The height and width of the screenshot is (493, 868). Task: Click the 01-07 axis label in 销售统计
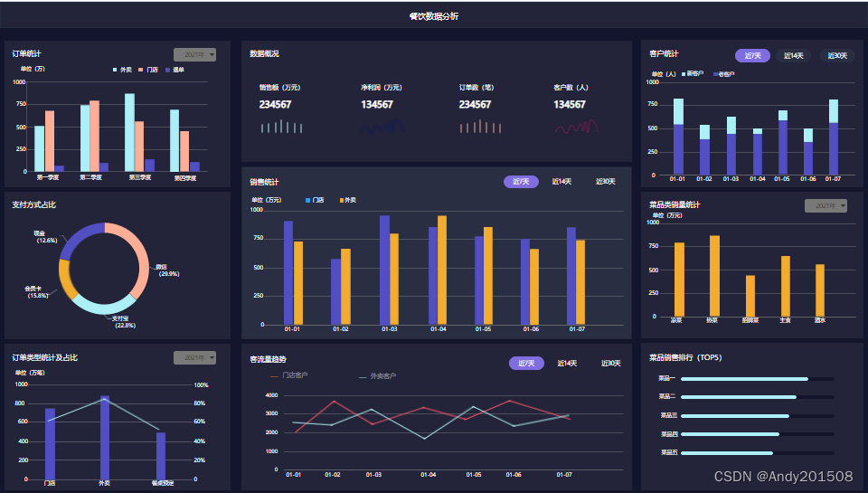tap(577, 329)
